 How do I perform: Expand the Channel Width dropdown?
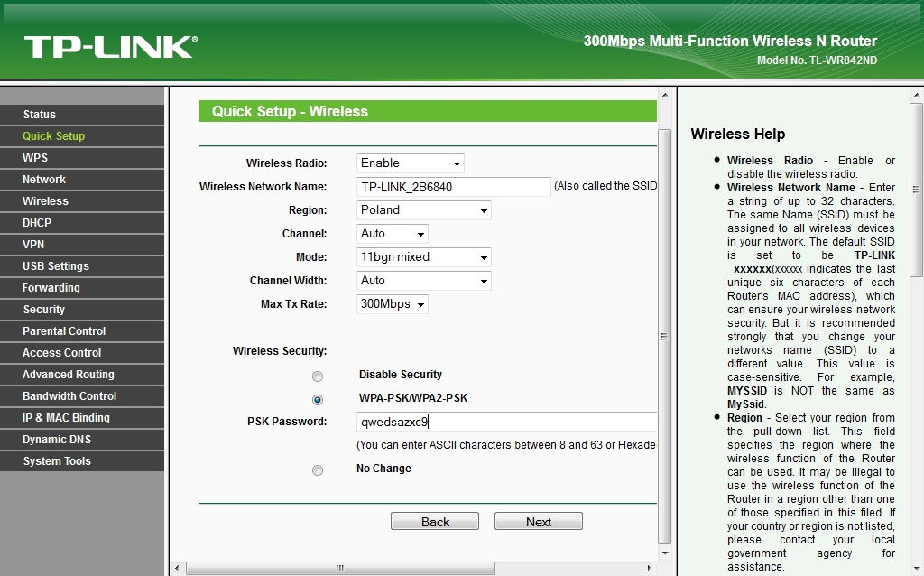(x=424, y=281)
